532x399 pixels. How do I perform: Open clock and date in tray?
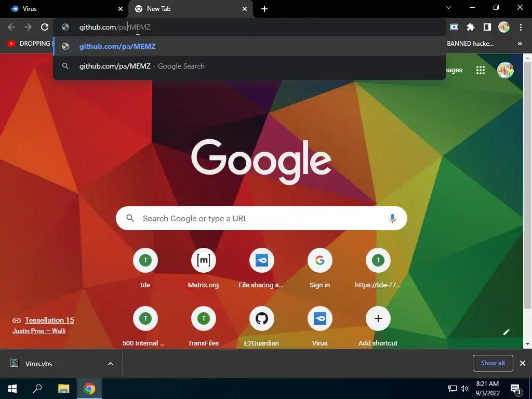[x=487, y=389]
